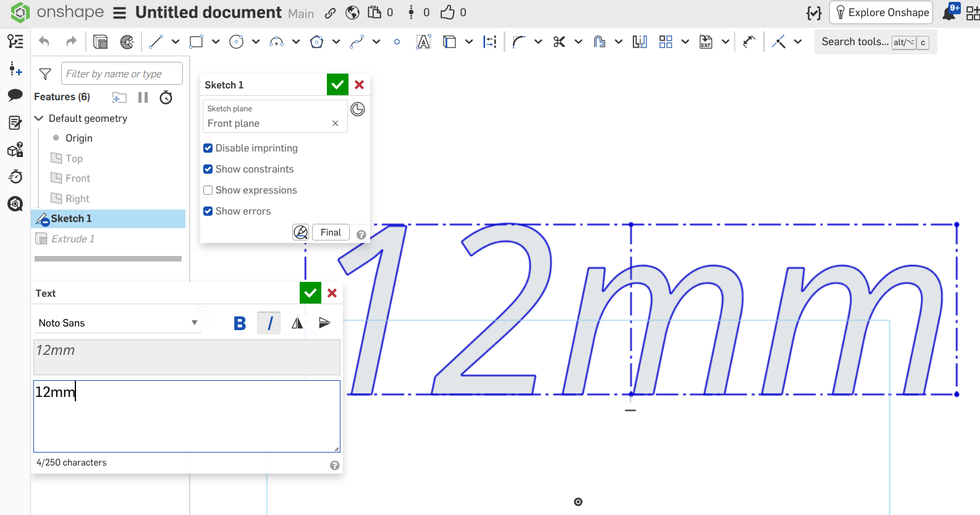This screenshot has height=515, width=980.
Task: Expand the Use/Project tool dropdown
Action: tap(469, 41)
